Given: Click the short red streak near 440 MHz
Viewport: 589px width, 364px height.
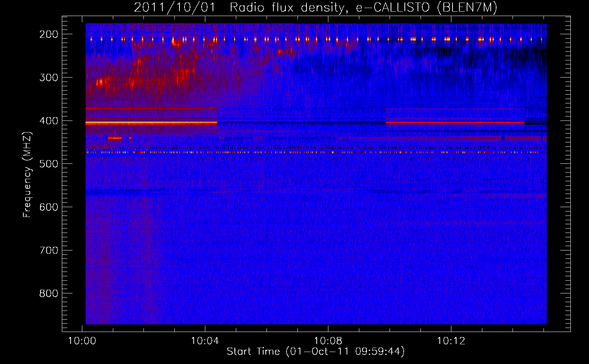Looking at the screenshot, I should tap(115, 138).
